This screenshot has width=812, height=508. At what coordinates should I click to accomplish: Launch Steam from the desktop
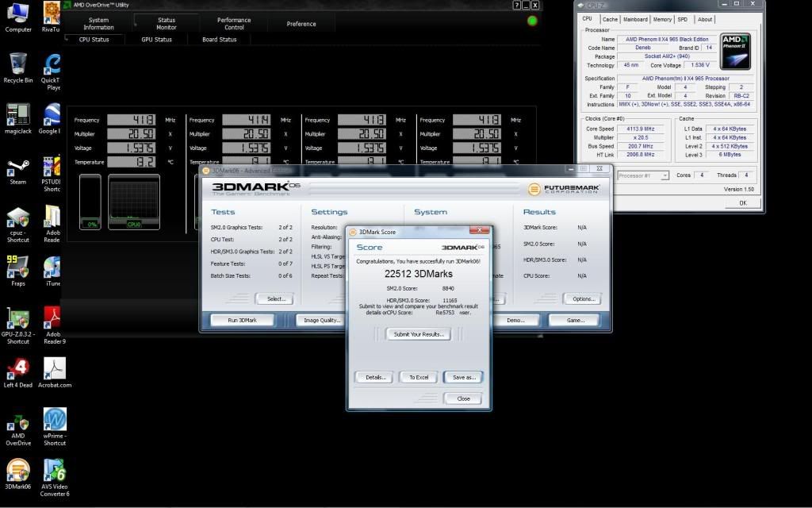pos(18,171)
